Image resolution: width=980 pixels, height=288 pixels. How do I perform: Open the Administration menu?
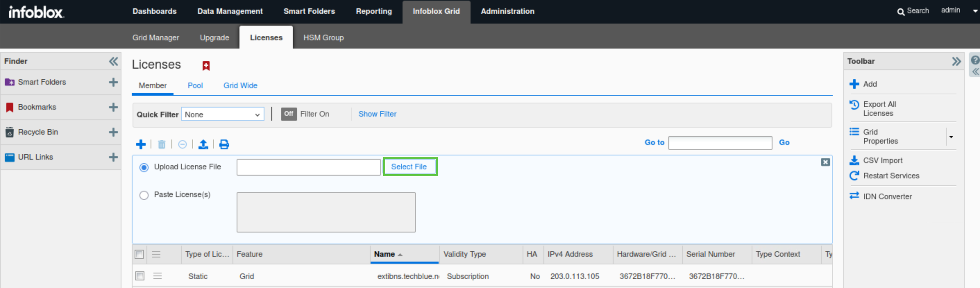[507, 11]
